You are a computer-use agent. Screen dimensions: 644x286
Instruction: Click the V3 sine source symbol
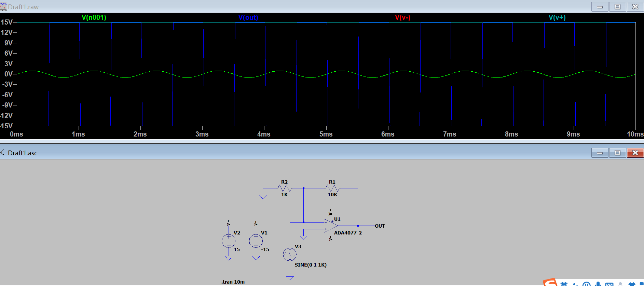click(x=290, y=255)
